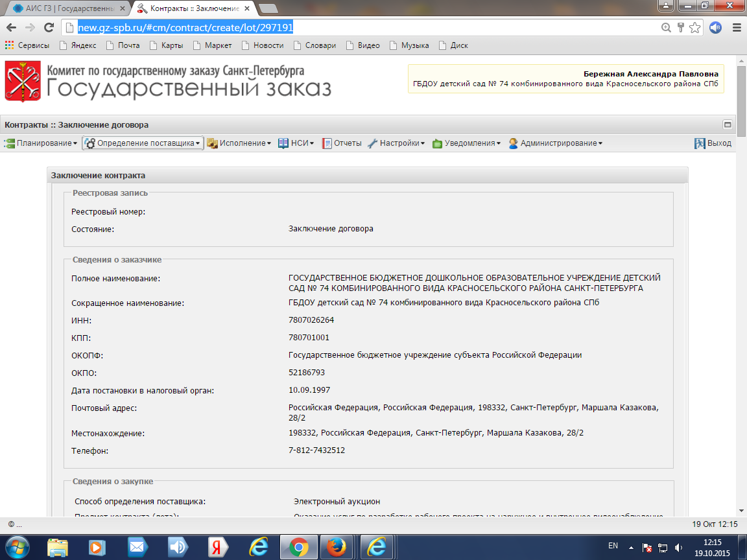The height and width of the screenshot is (560, 747).
Task: Go back with the browser back arrow
Action: click(12, 28)
